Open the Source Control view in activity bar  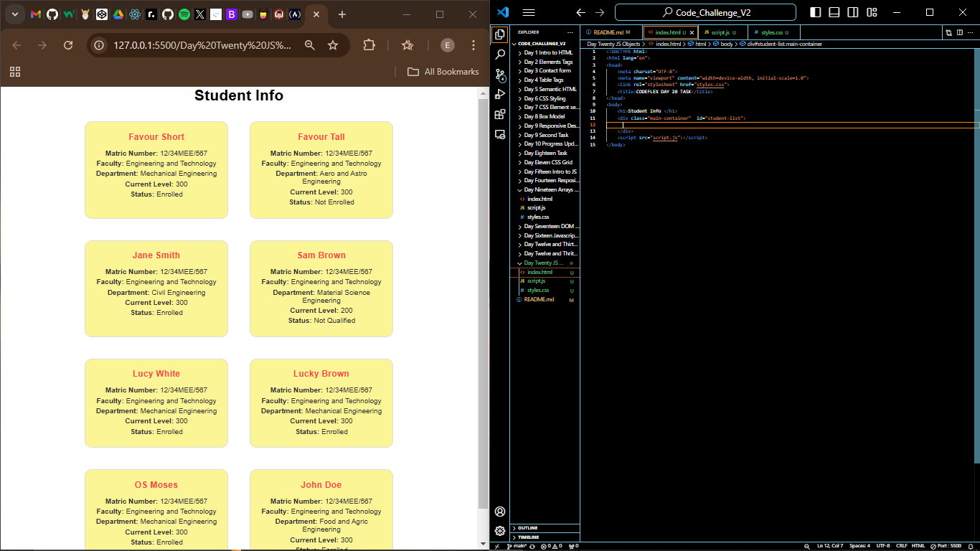coord(500,75)
